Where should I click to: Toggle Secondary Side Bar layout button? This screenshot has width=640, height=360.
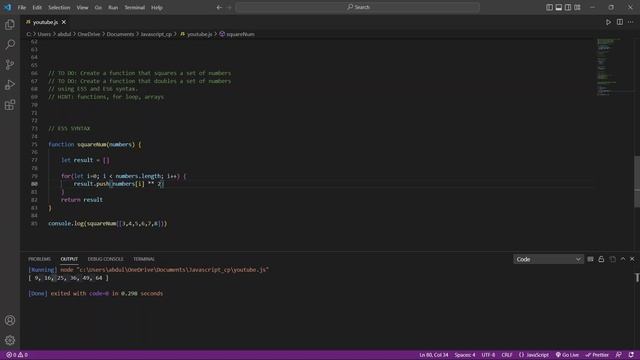coord(568,7)
